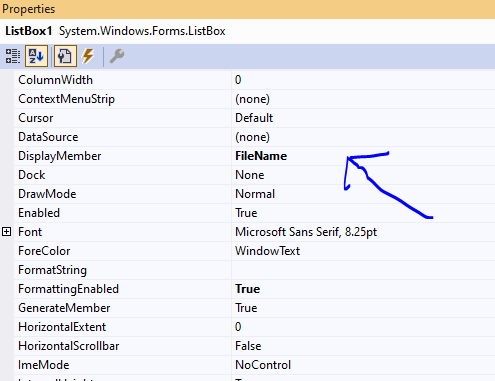Select the Alphabetical sort icon
The height and width of the screenshot is (381, 495).
pos(36,56)
